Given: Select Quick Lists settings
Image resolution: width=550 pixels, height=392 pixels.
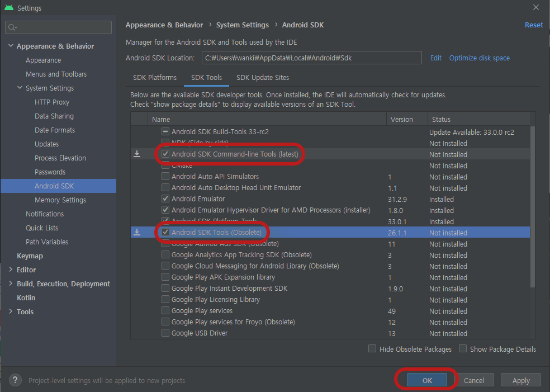Looking at the screenshot, I should [x=42, y=228].
